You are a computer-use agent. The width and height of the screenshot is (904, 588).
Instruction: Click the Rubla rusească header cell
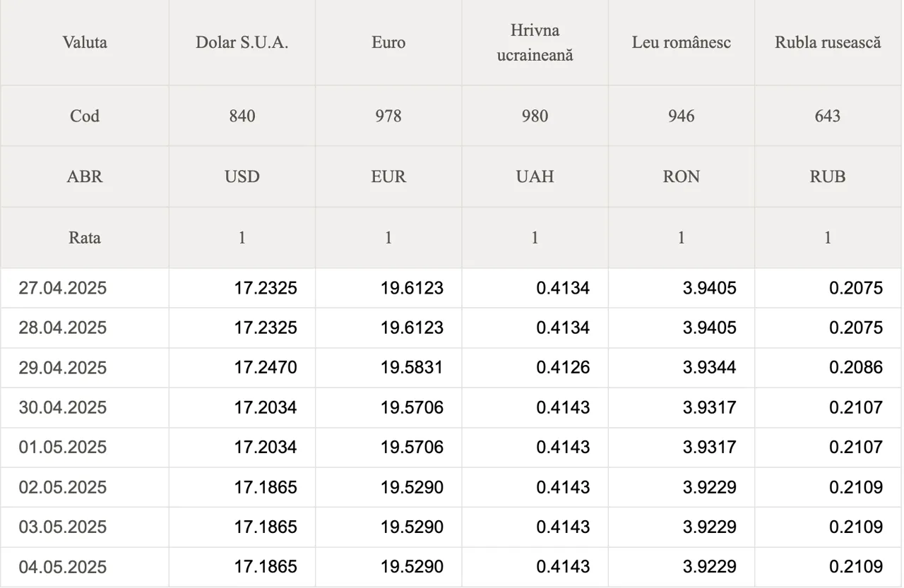828,42
